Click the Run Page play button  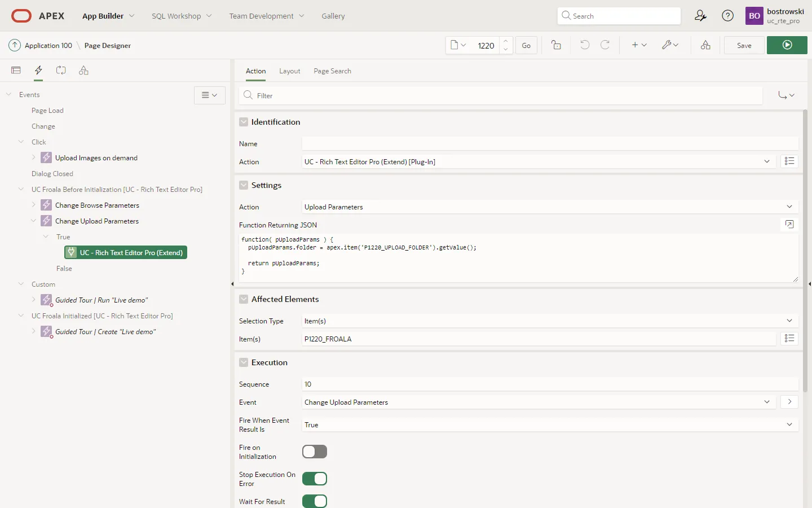pyautogui.click(x=787, y=45)
